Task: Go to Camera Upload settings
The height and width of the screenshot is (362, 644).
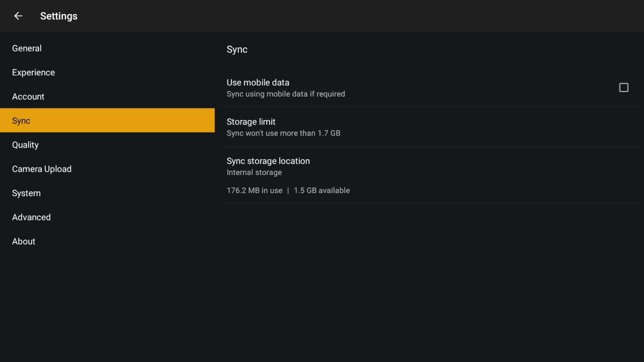Action: coord(42,169)
